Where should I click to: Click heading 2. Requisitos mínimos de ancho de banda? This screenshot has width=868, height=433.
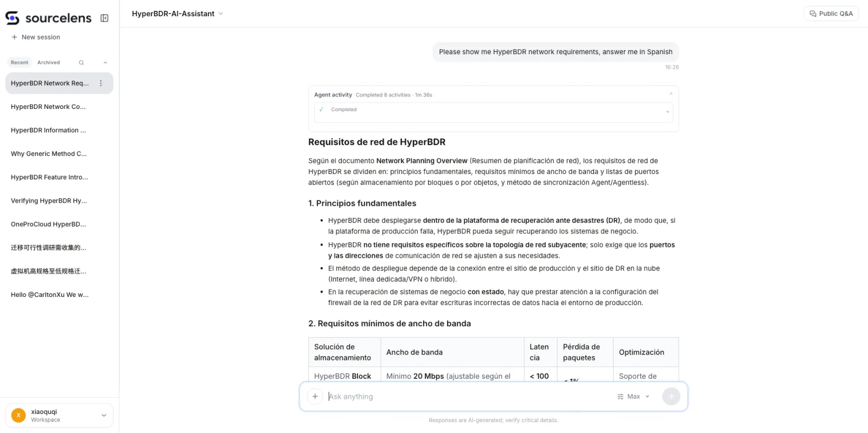[390, 324]
